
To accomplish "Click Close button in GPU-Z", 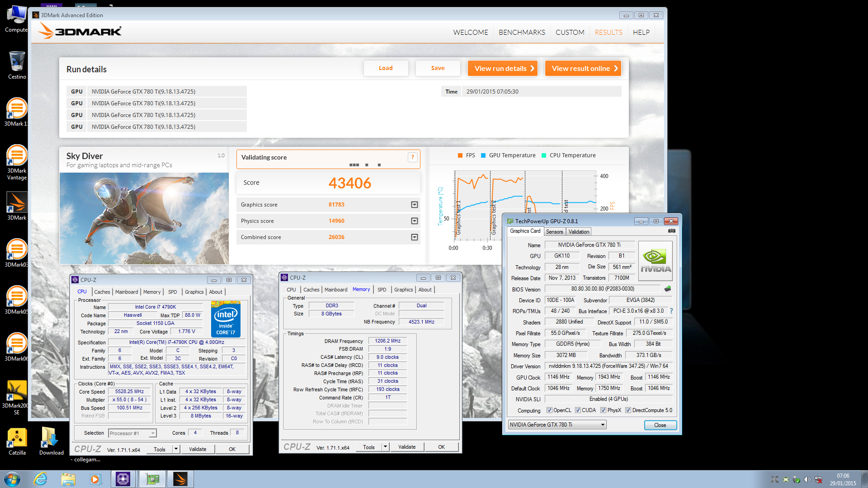I will [x=660, y=425].
